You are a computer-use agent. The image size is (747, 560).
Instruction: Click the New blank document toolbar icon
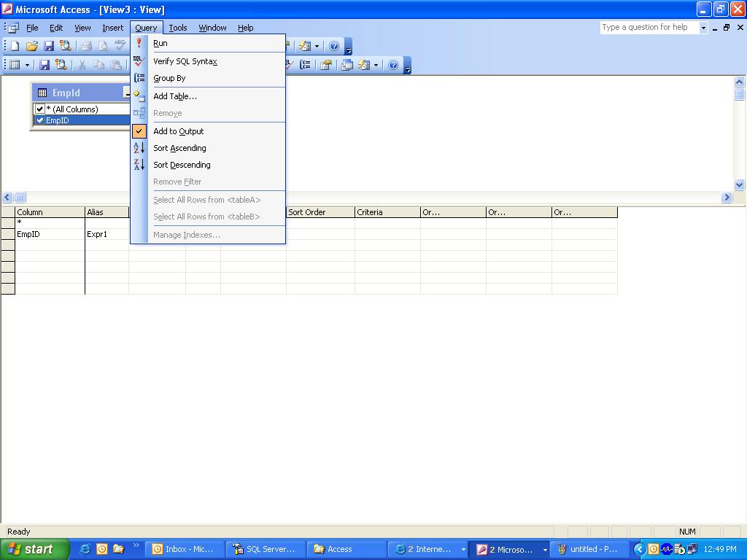point(15,46)
